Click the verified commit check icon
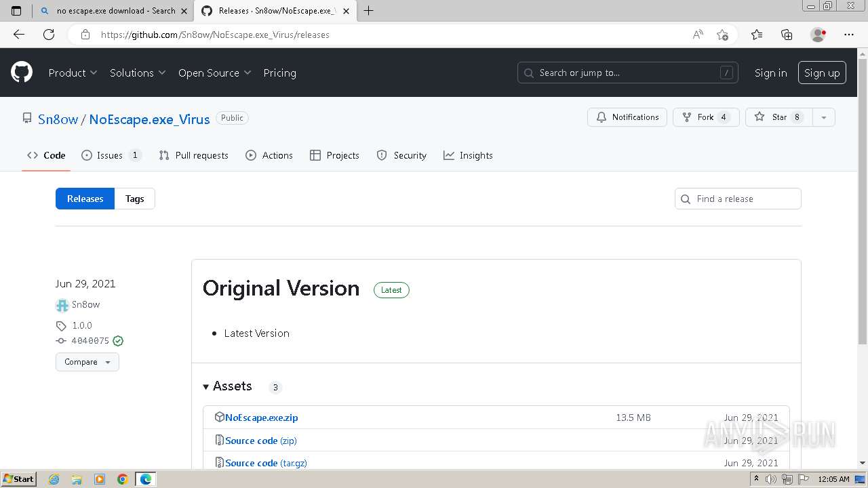The width and height of the screenshot is (868, 488). [118, 341]
